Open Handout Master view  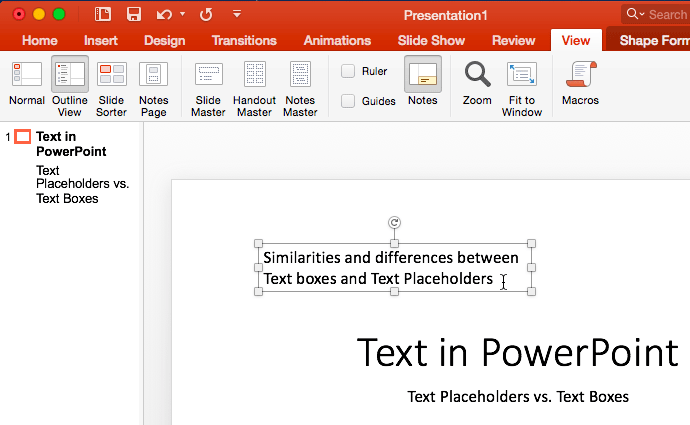[x=254, y=89]
